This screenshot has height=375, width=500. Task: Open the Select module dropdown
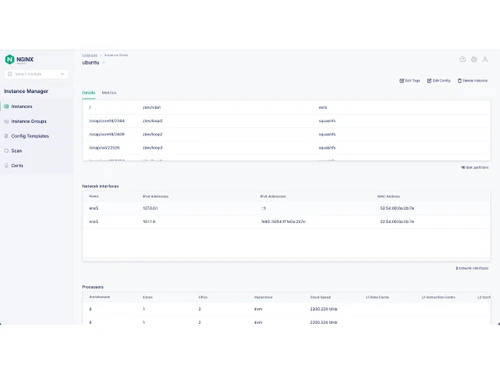click(36, 74)
